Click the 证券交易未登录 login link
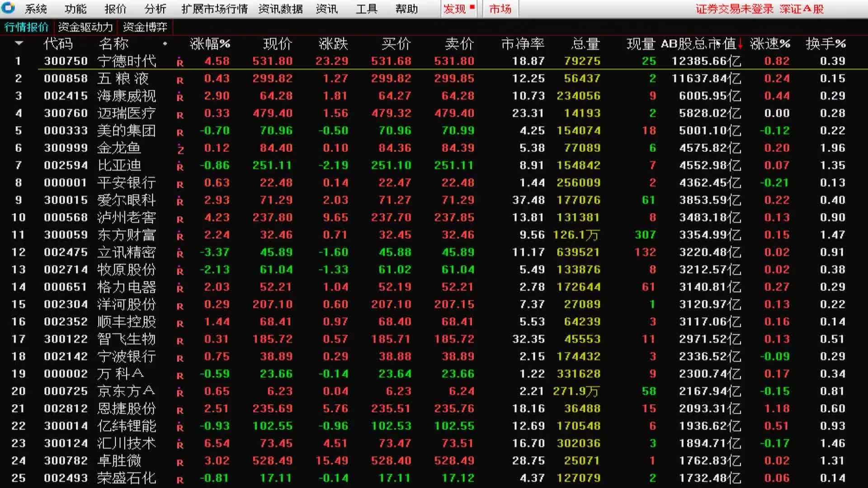The height and width of the screenshot is (488, 868). pyautogui.click(x=734, y=9)
